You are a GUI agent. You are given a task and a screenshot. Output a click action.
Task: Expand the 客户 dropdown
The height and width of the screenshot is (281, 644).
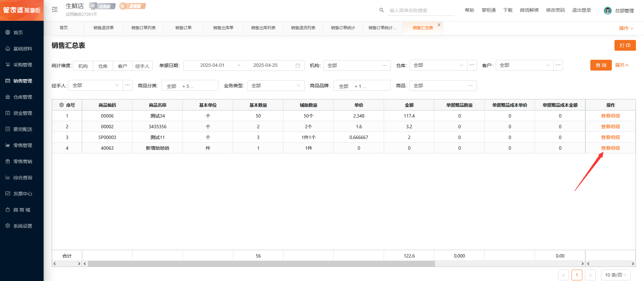pos(525,65)
